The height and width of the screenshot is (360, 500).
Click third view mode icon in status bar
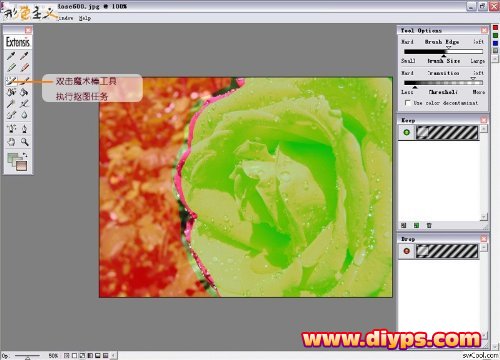pos(82,356)
